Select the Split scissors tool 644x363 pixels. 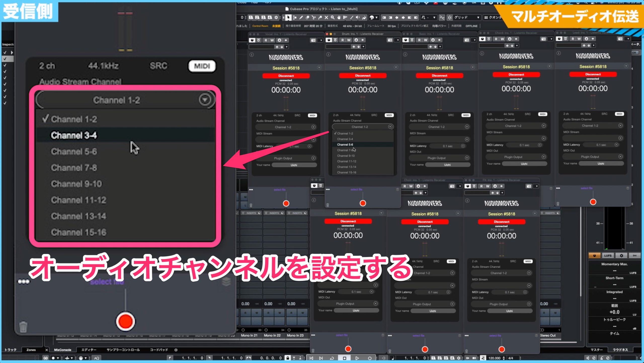click(x=313, y=17)
